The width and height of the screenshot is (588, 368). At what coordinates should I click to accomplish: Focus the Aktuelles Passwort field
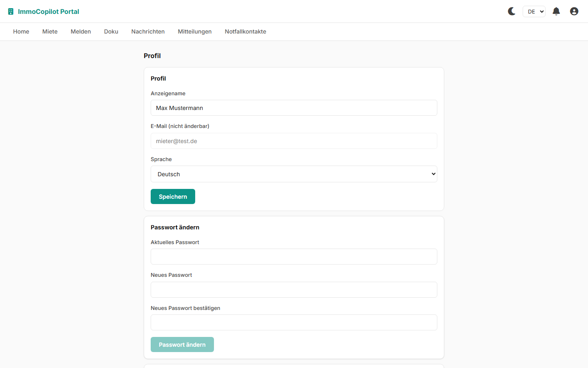294,256
